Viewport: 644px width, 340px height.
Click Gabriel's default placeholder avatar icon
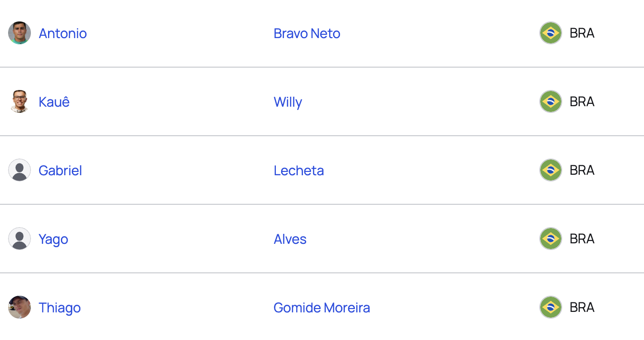click(x=20, y=170)
